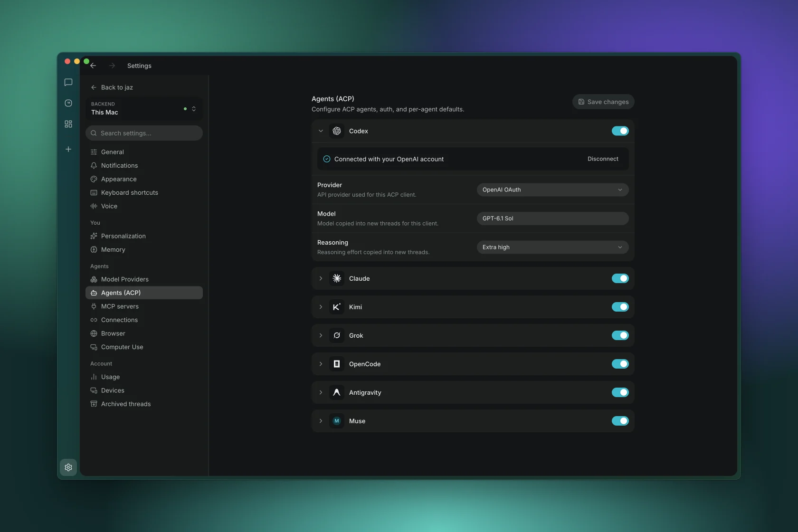Click the Model field showing GPT-6.1 Sol

tap(552, 218)
